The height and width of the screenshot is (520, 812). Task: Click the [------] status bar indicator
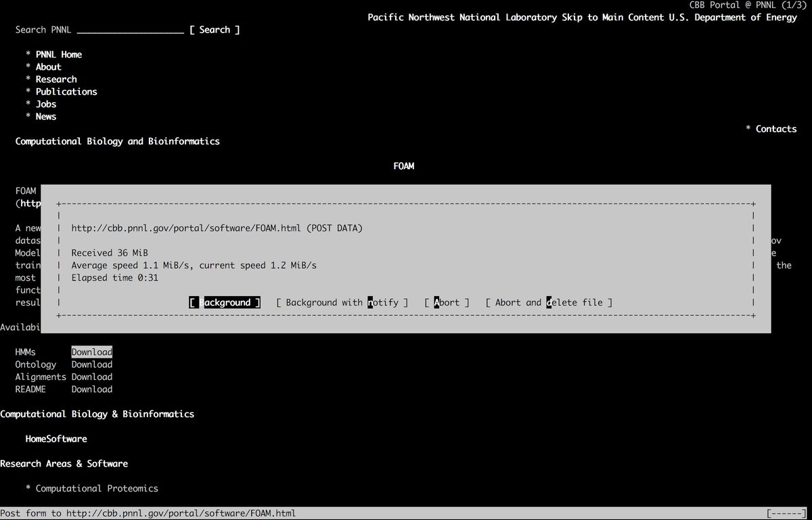[x=787, y=513]
